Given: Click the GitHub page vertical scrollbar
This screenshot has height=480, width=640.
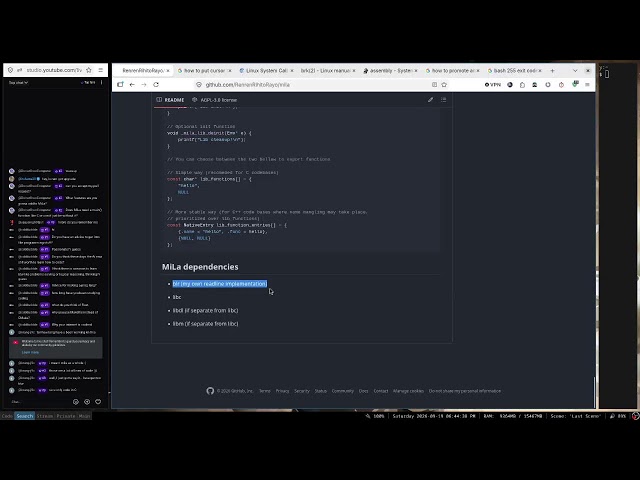Looking at the screenshot, I should click(x=594, y=392).
